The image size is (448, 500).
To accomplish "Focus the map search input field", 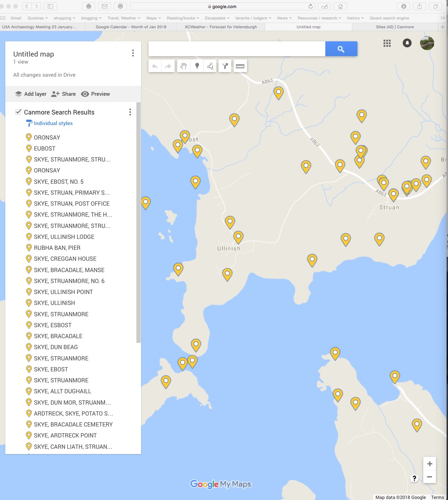I will pos(237,49).
